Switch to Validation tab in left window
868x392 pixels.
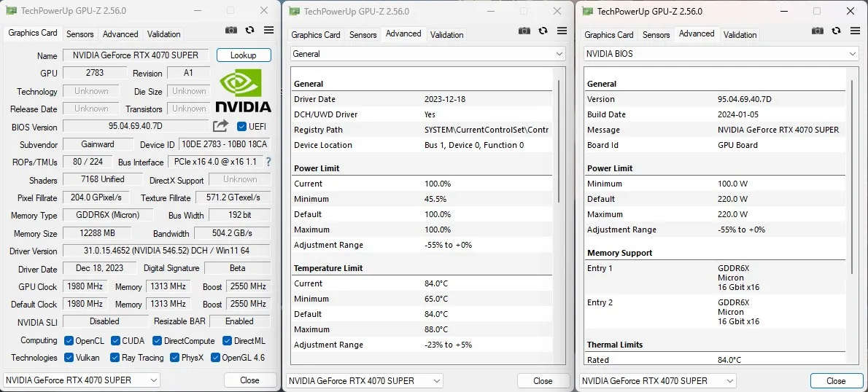164,34
